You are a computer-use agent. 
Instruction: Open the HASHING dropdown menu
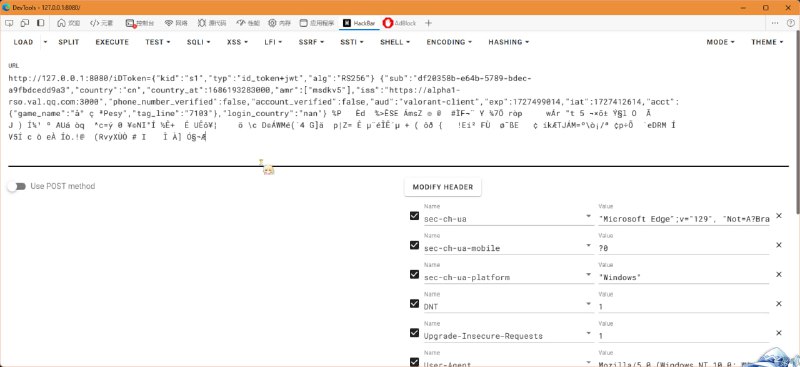(508, 42)
